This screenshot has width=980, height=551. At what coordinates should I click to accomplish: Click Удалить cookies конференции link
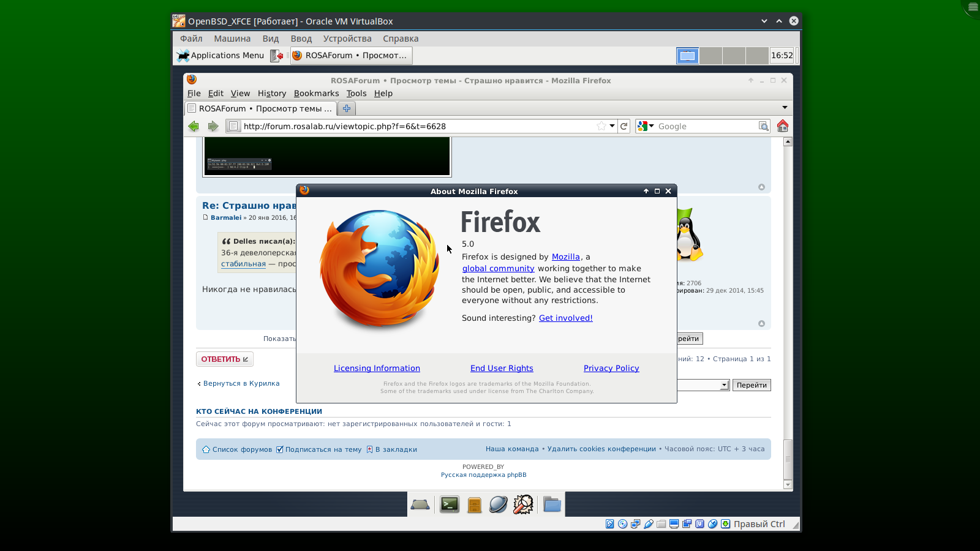pyautogui.click(x=601, y=449)
